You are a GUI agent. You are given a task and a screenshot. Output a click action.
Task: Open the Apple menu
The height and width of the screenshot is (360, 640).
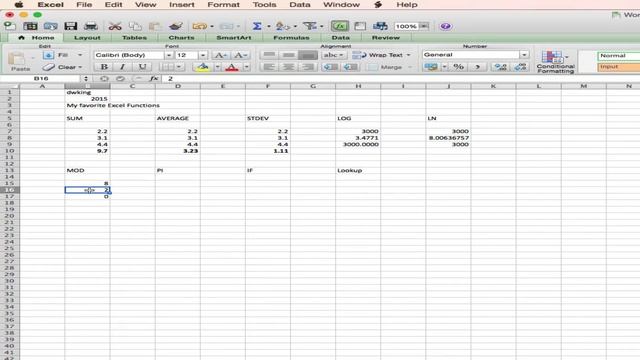(x=19, y=5)
